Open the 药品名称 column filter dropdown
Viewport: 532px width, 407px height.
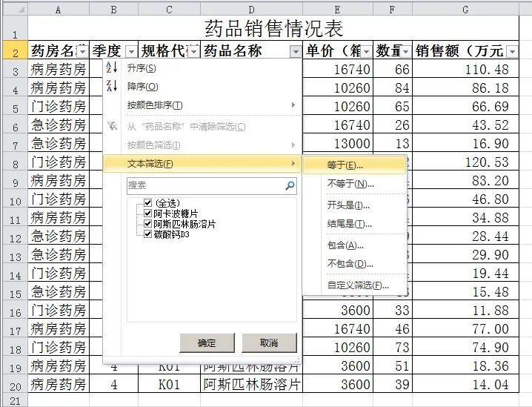(296, 52)
